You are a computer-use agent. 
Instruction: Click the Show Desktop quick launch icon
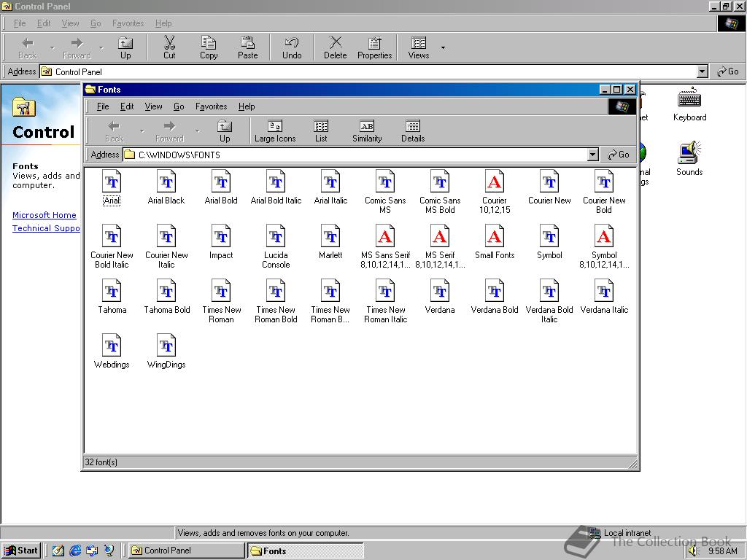(58, 551)
